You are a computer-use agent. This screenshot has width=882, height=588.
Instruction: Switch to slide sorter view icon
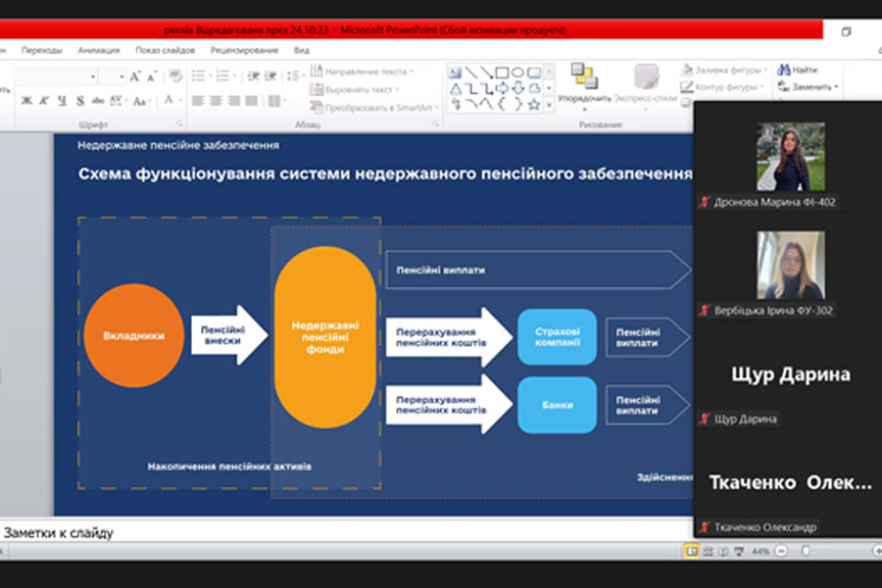(710, 552)
